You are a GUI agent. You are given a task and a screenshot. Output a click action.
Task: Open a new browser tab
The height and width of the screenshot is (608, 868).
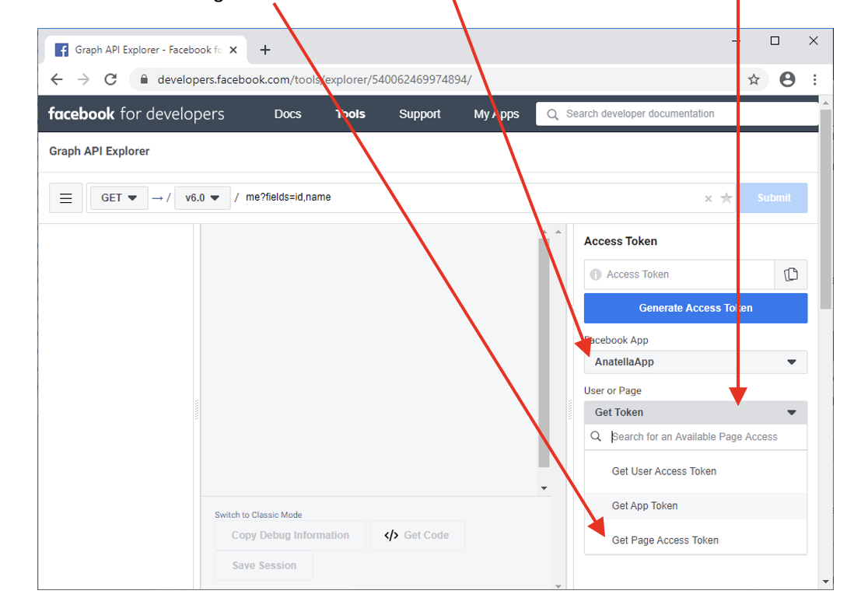tap(265, 50)
